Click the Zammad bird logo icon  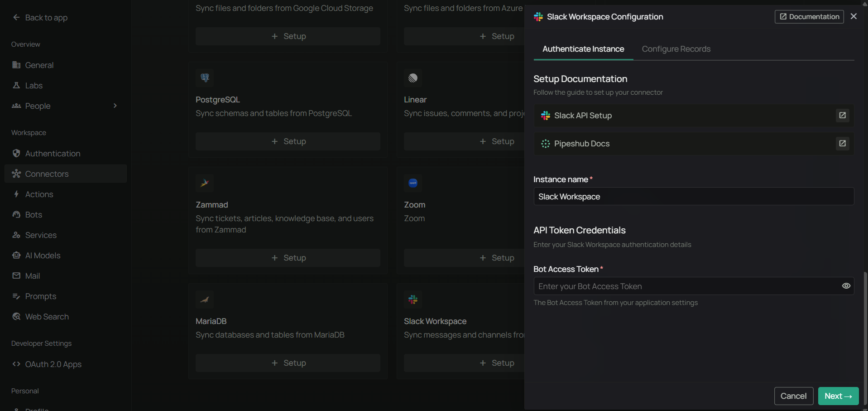(x=205, y=183)
